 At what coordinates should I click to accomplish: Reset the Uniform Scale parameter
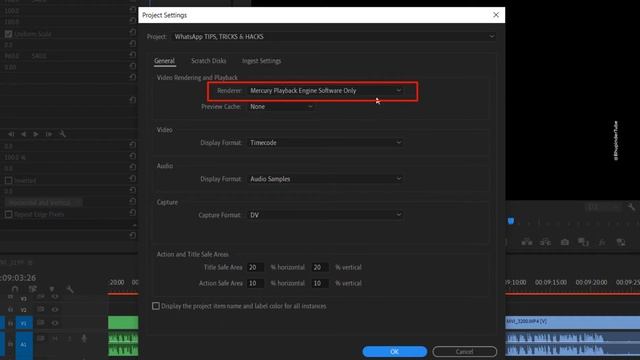(132, 32)
